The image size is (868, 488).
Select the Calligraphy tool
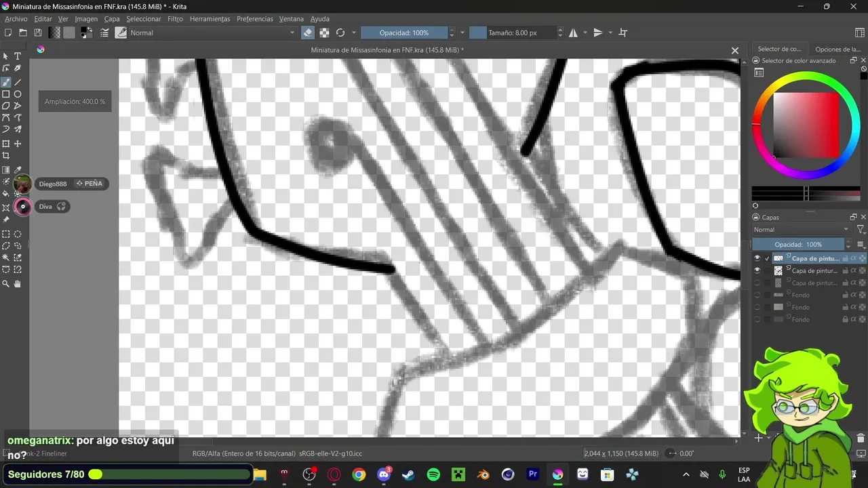(x=18, y=68)
